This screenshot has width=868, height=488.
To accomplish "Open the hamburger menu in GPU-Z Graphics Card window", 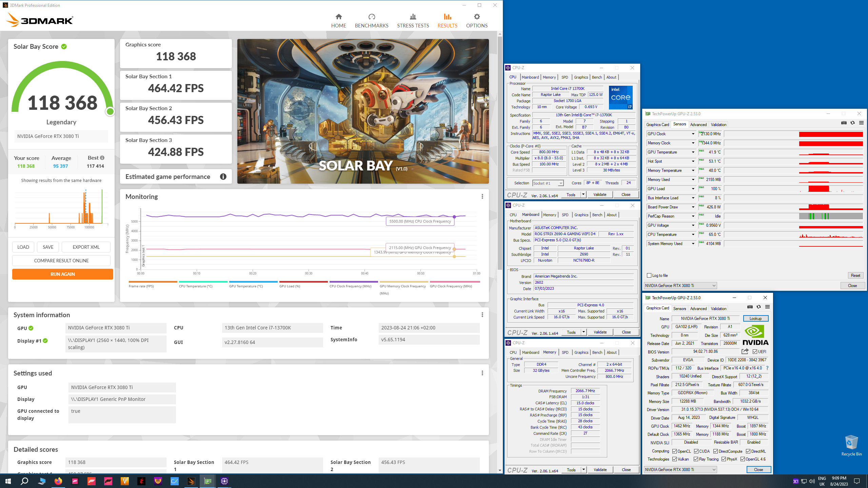I will 768,307.
